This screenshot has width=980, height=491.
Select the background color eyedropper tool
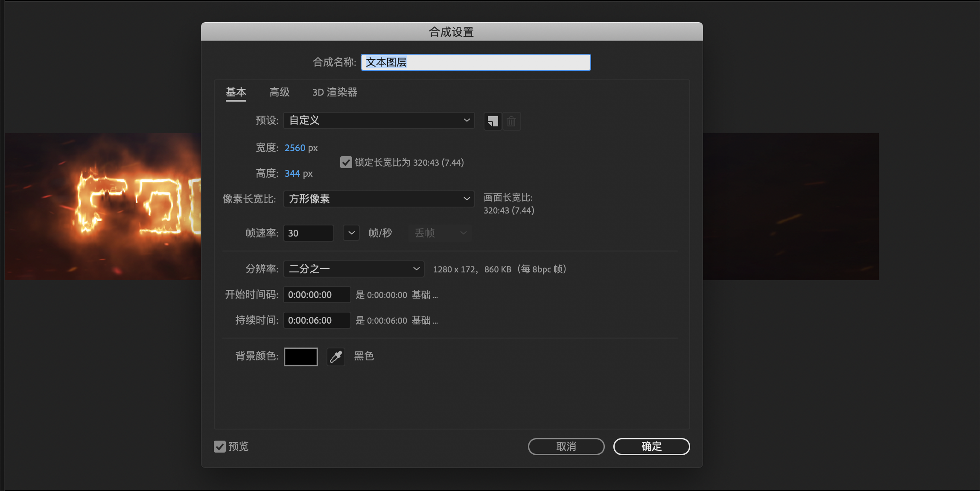point(336,357)
